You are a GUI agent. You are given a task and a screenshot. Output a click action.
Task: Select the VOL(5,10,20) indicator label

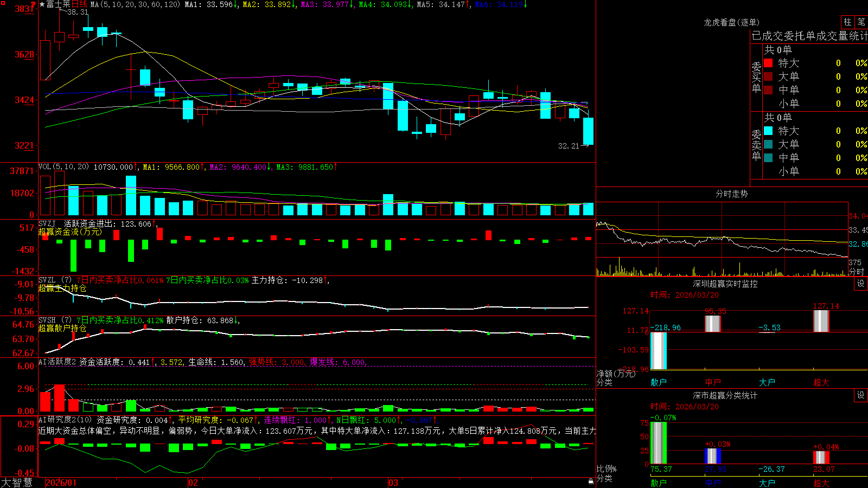click(x=63, y=167)
